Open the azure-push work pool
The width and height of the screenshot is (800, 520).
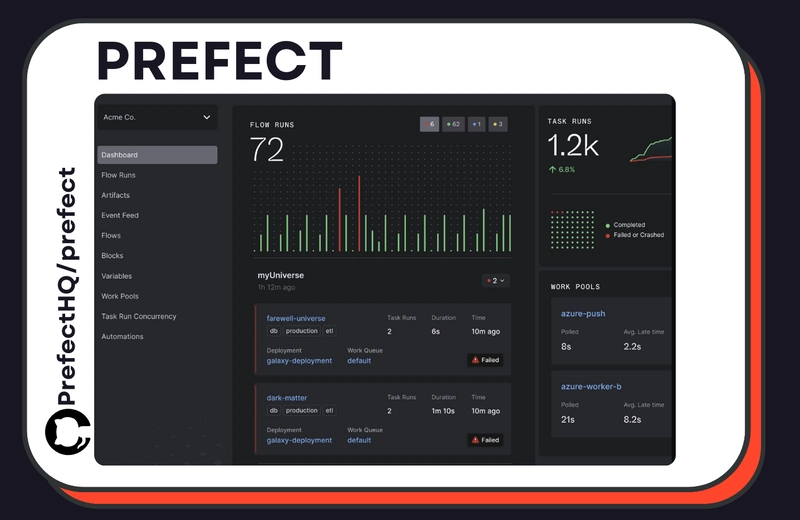[x=583, y=314]
